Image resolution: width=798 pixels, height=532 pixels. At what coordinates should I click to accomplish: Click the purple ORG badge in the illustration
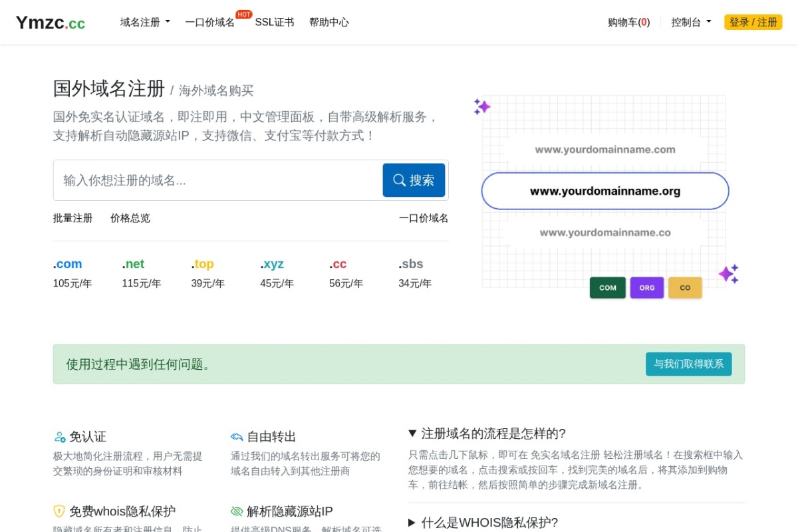pyautogui.click(x=646, y=287)
